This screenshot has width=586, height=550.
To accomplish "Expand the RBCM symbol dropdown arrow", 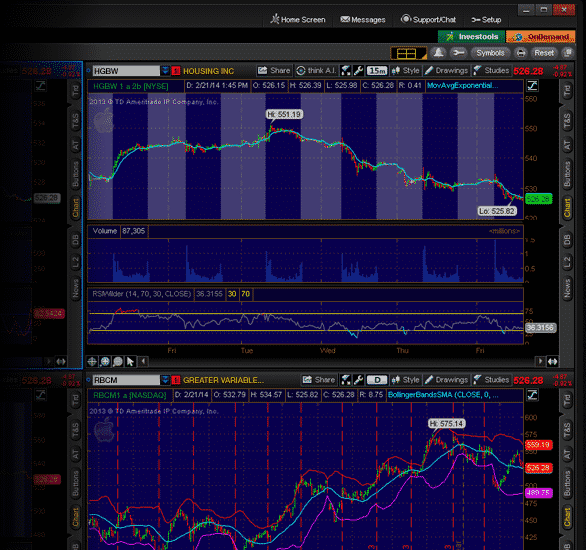I will click(x=165, y=380).
